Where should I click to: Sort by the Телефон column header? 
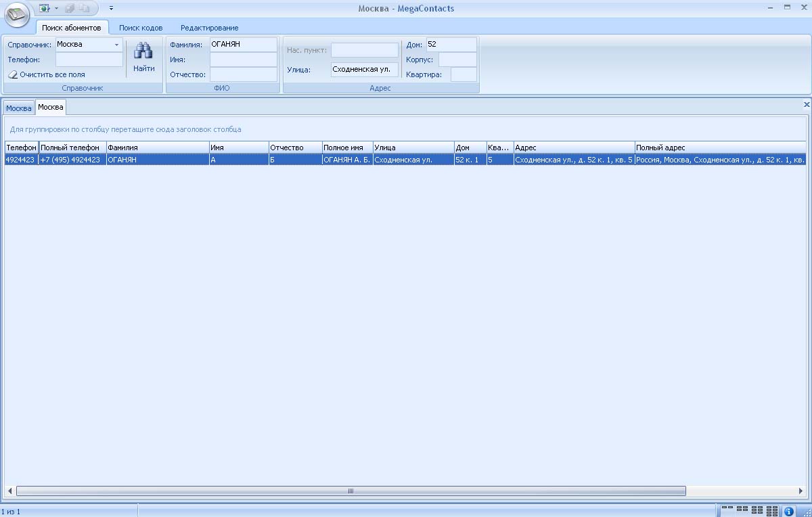click(x=21, y=148)
